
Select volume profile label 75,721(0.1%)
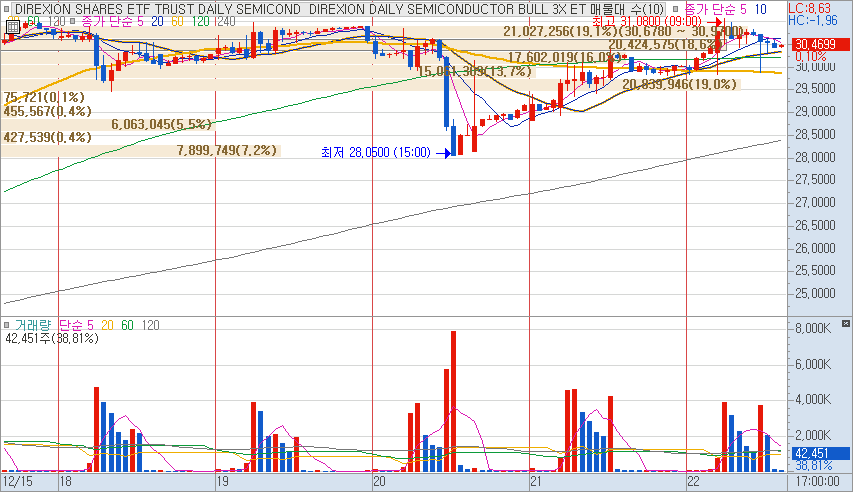coord(44,97)
